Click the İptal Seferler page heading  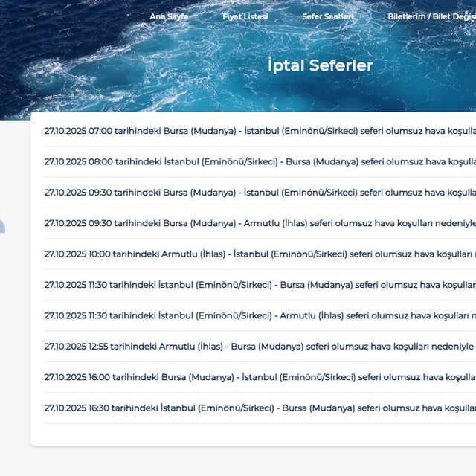320,65
